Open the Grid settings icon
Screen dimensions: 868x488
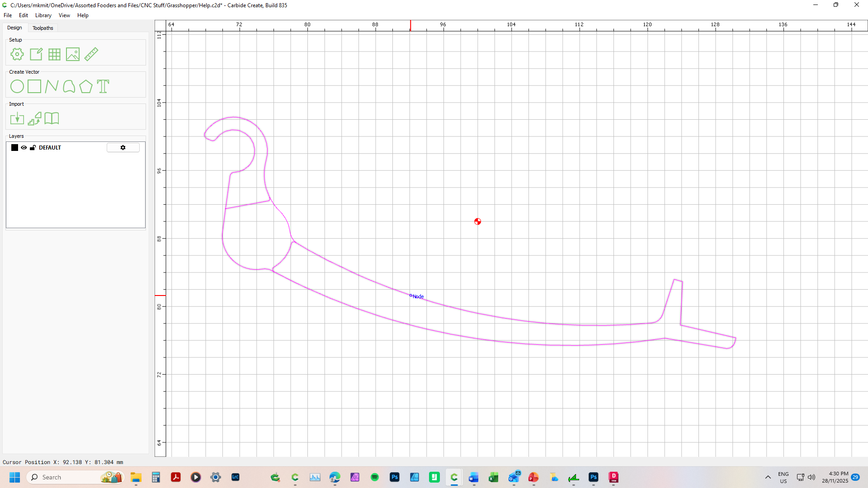(54, 54)
